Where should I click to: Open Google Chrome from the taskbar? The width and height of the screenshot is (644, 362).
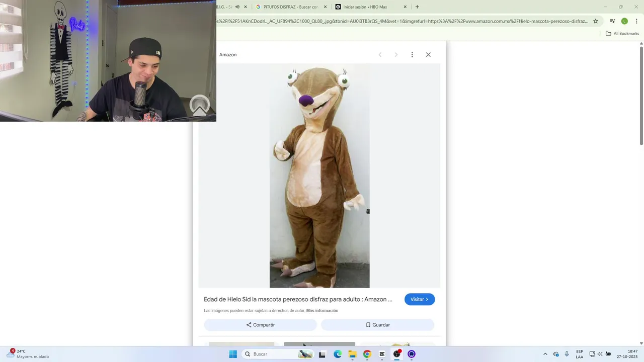pyautogui.click(x=367, y=354)
